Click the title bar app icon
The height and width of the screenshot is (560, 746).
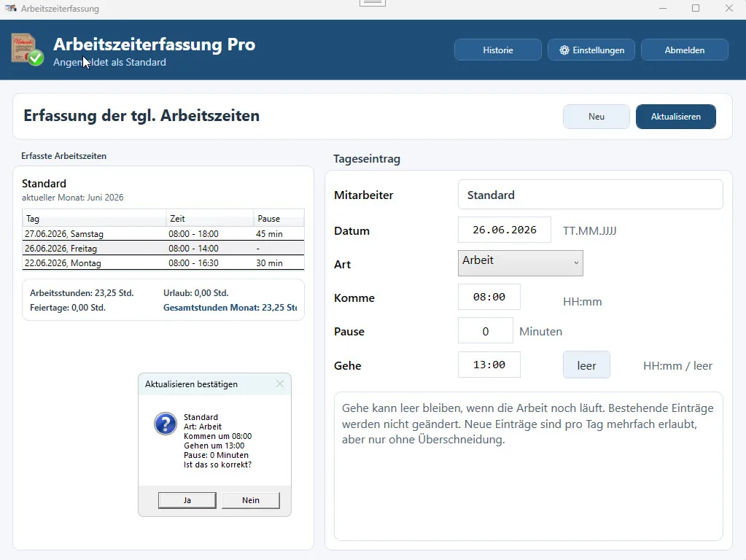[x=10, y=8]
